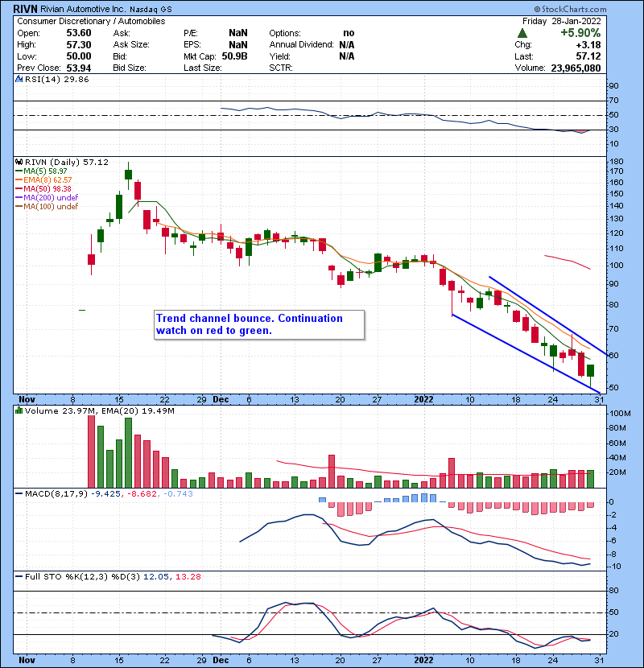
Task: Click the Full STO legend line marker
Action: (x=19, y=576)
